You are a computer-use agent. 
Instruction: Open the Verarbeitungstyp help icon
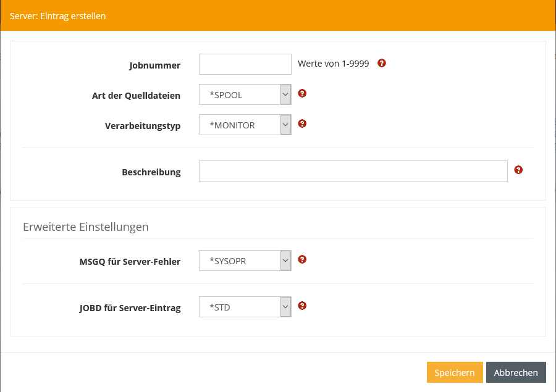tap(302, 123)
